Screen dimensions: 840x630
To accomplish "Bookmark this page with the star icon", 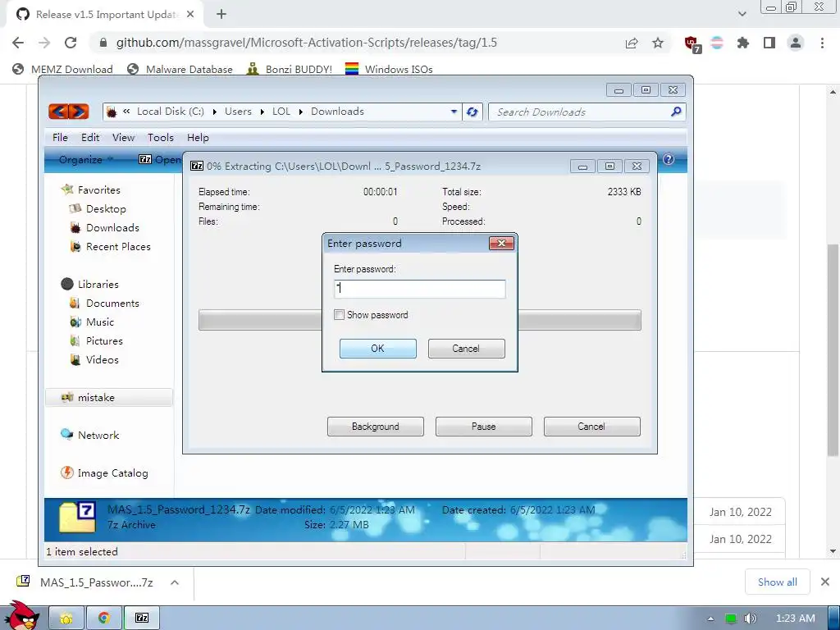I will 658,43.
